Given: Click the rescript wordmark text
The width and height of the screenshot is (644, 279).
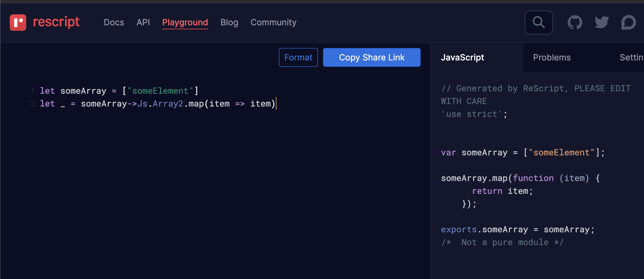Looking at the screenshot, I should (x=56, y=22).
